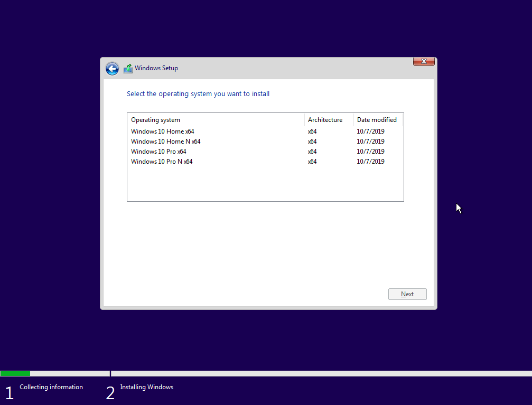Click the Collecting information step label
Image resolution: width=532 pixels, height=405 pixels.
point(51,387)
